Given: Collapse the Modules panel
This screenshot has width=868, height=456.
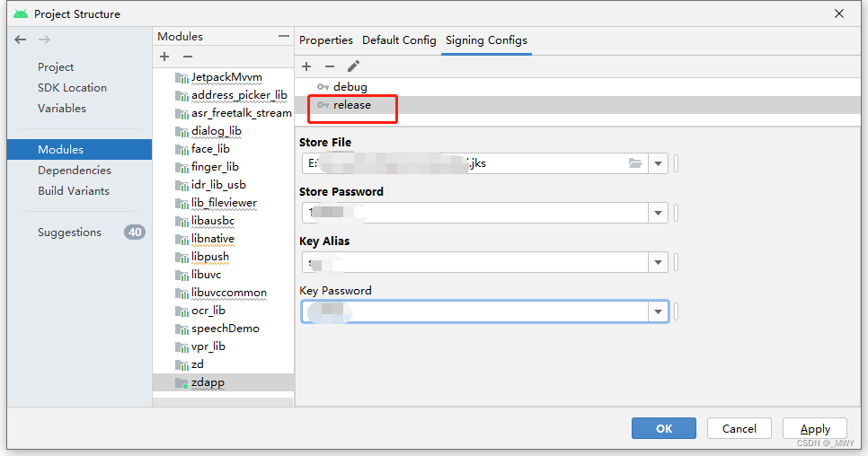Looking at the screenshot, I should (284, 37).
